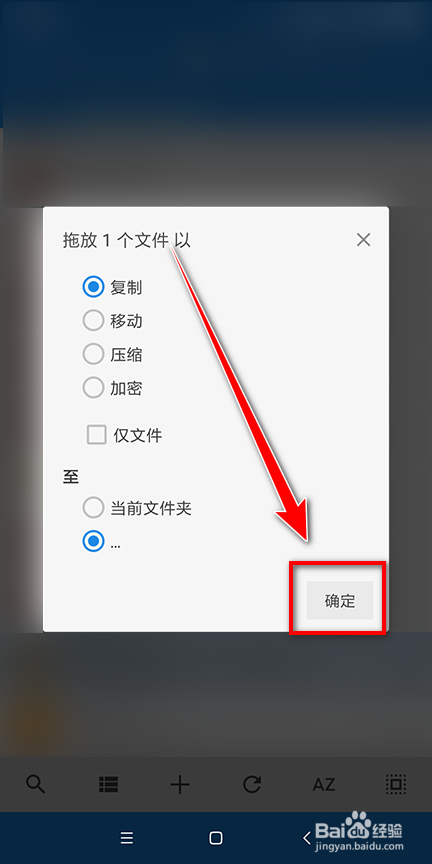Close the drag-and-drop dialog with X
This screenshot has width=432, height=864.
tap(363, 240)
